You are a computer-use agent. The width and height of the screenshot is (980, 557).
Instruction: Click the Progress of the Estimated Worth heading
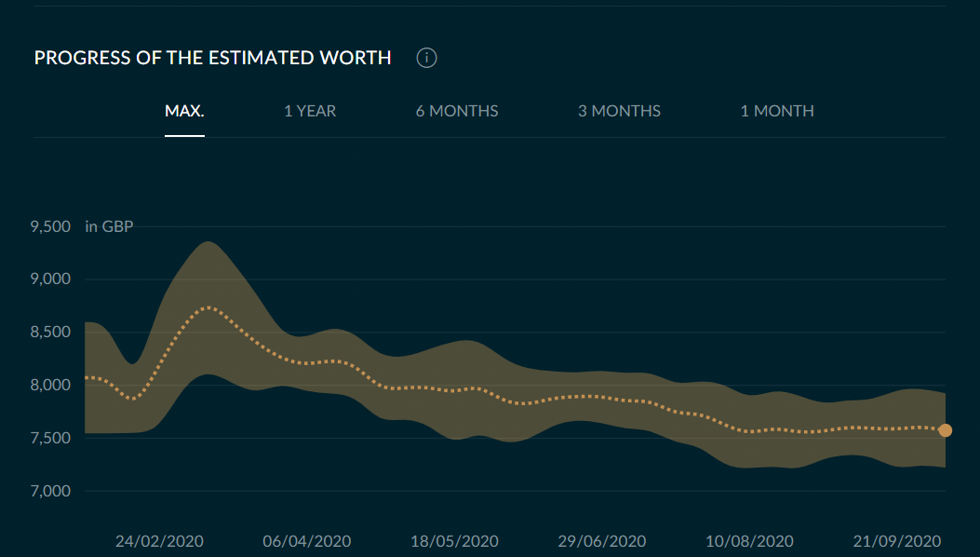(x=212, y=58)
